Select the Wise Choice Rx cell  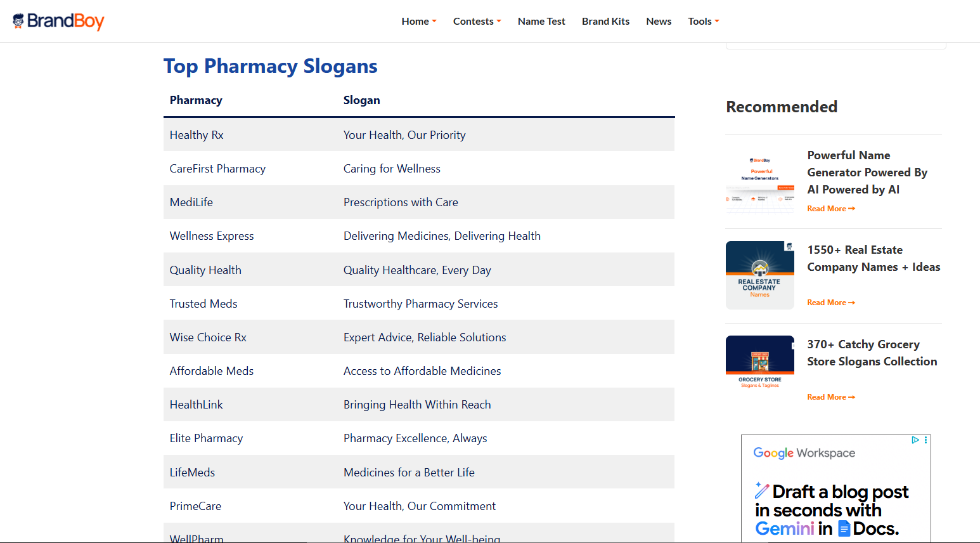click(x=208, y=337)
